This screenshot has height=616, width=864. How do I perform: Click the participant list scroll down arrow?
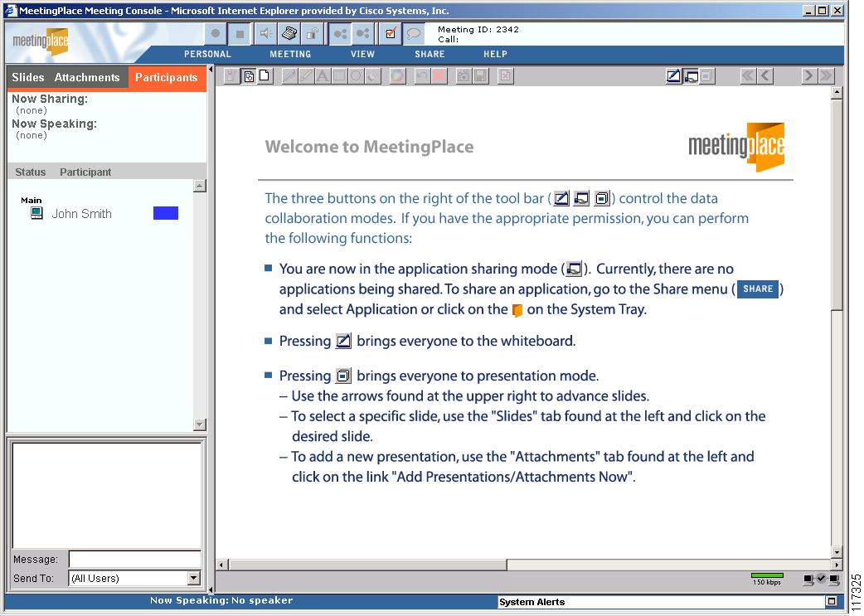(200, 424)
